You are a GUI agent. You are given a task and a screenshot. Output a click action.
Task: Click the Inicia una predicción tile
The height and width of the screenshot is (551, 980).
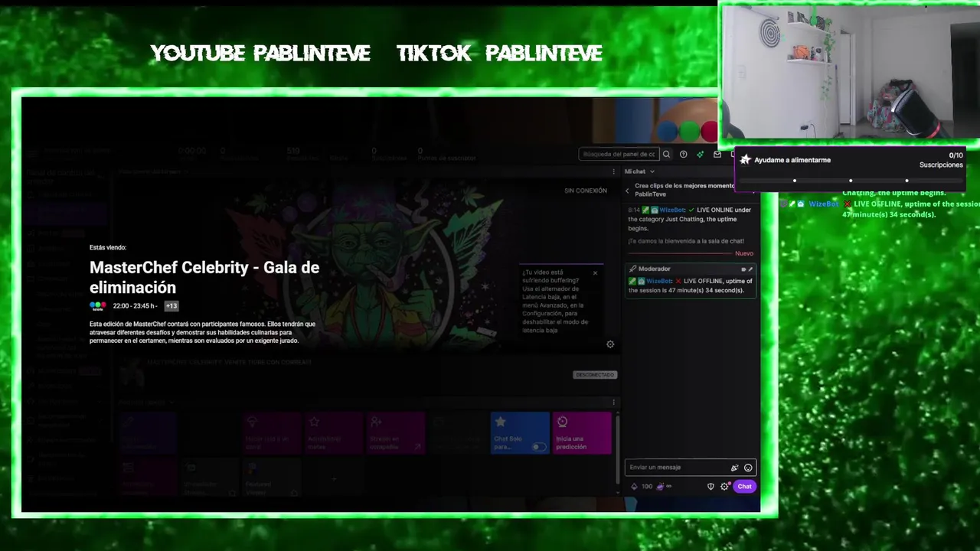click(582, 433)
